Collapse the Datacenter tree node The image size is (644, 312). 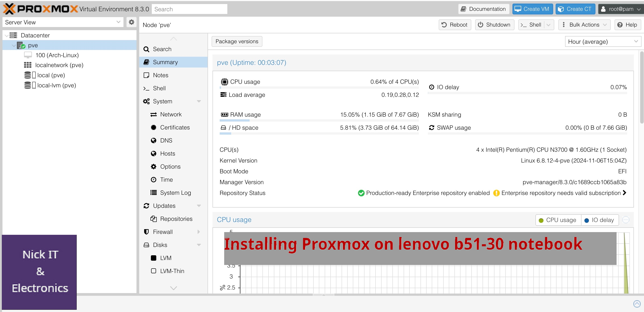[x=7, y=36]
